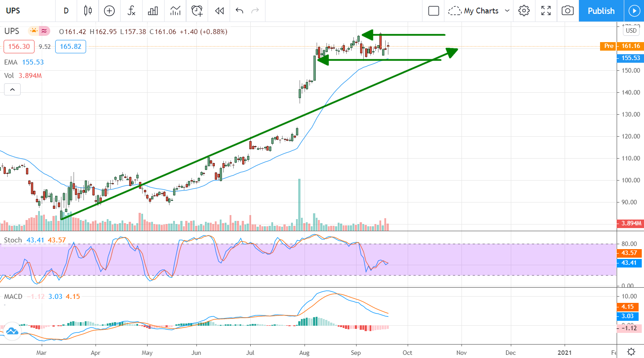
Task: Open the Indicators fx panel
Action: pyautogui.click(x=131, y=10)
